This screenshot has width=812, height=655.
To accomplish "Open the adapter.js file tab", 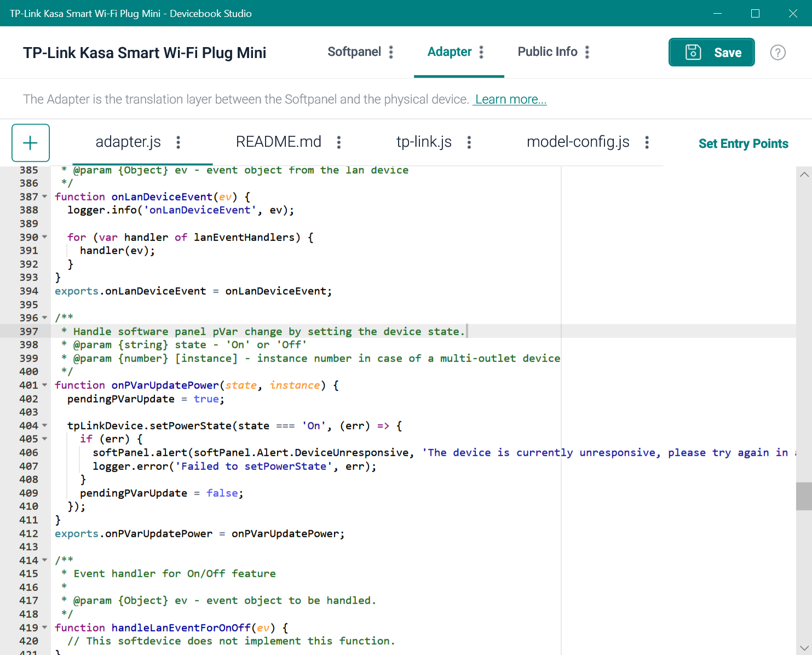I will tap(128, 142).
